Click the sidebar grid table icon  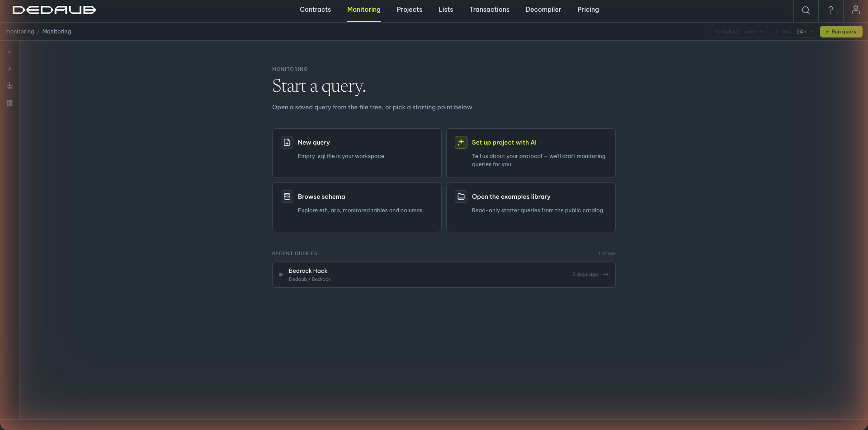pyautogui.click(x=9, y=103)
